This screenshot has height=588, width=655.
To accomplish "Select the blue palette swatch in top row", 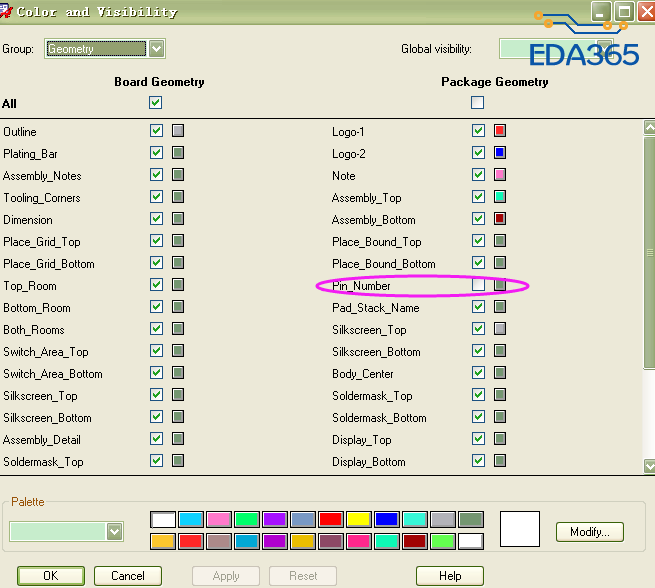I will click(x=387, y=520).
